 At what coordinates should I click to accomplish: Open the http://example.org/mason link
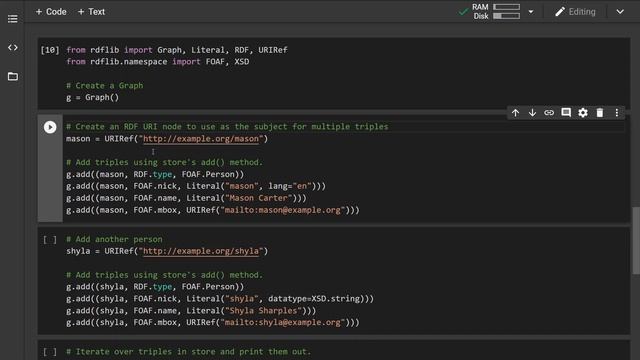(201, 139)
